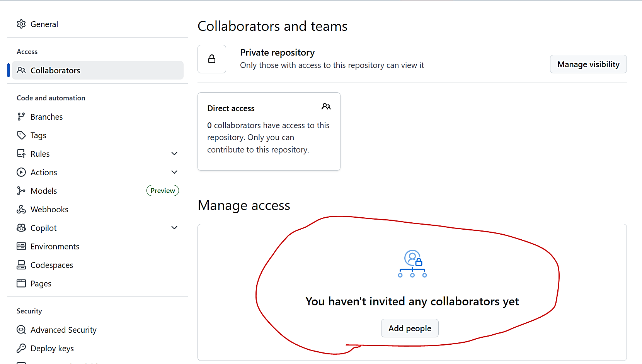Click the private repository lock icon
This screenshot has height=364, width=642.
coord(212,59)
